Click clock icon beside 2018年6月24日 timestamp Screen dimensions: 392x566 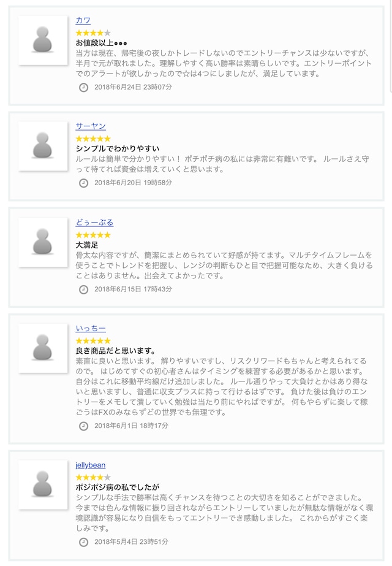click(84, 87)
